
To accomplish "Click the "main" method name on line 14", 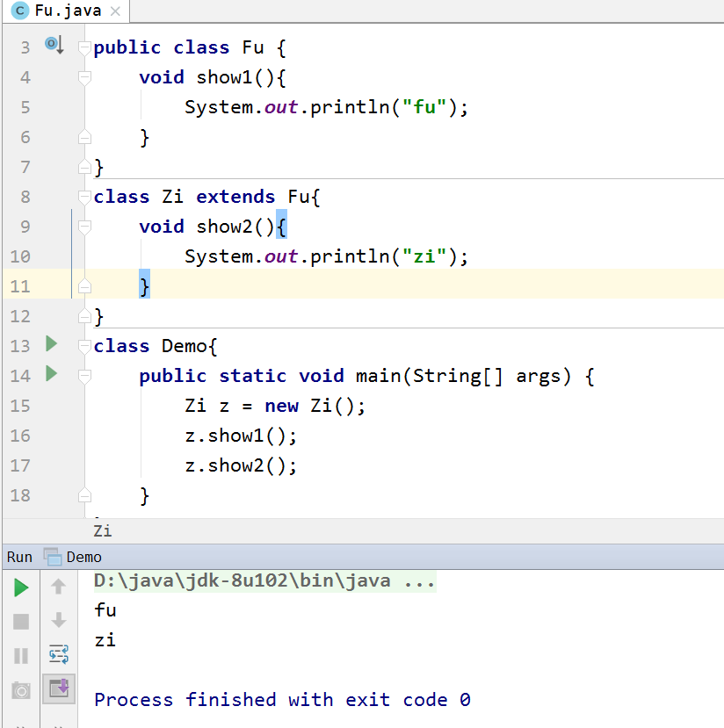I will point(379,376).
